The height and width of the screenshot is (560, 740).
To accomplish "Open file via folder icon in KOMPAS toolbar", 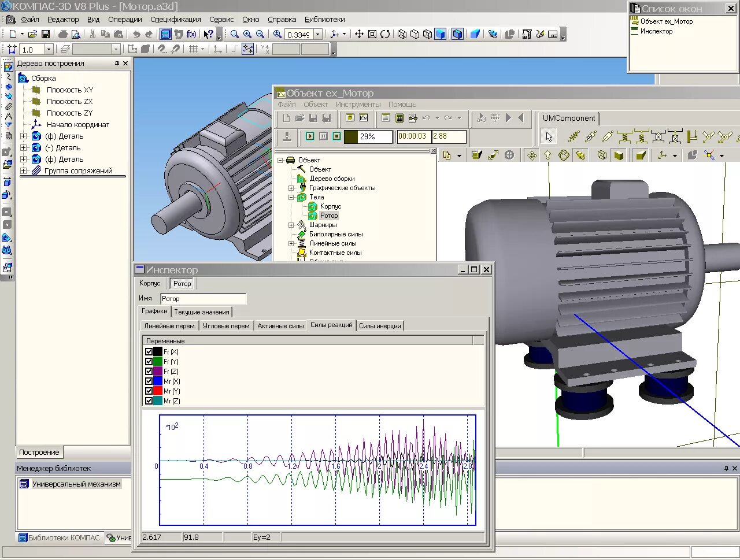I will 32,35.
